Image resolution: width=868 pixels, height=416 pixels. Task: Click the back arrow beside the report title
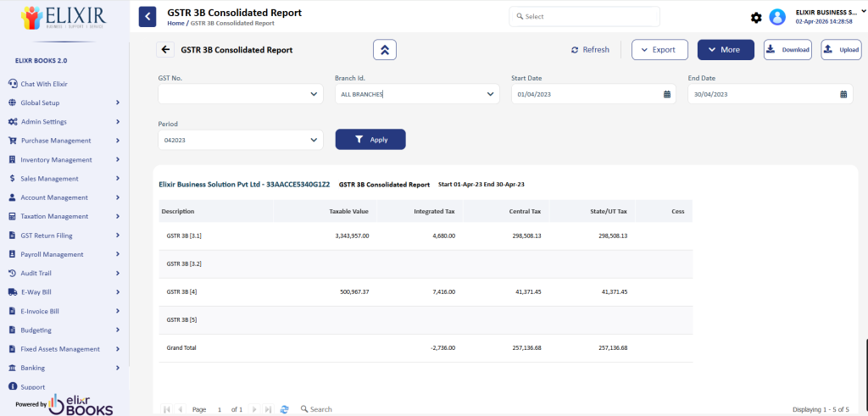(x=165, y=50)
